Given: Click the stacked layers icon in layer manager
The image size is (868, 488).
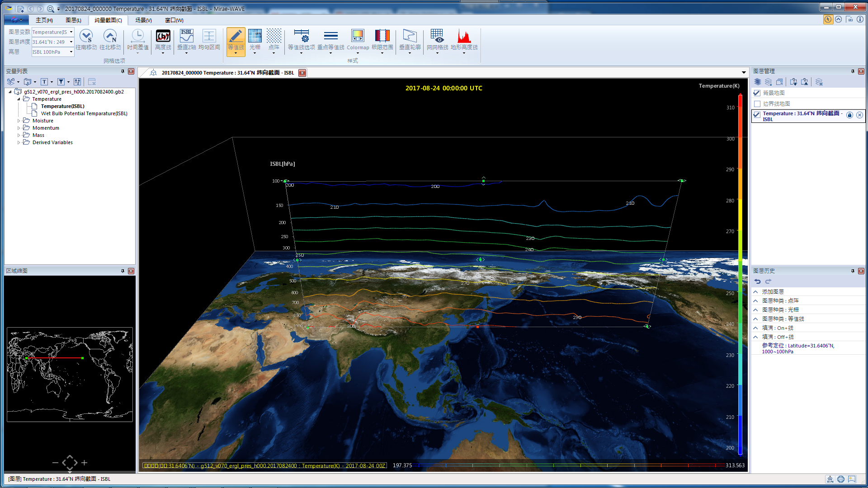Looking at the screenshot, I should (758, 82).
